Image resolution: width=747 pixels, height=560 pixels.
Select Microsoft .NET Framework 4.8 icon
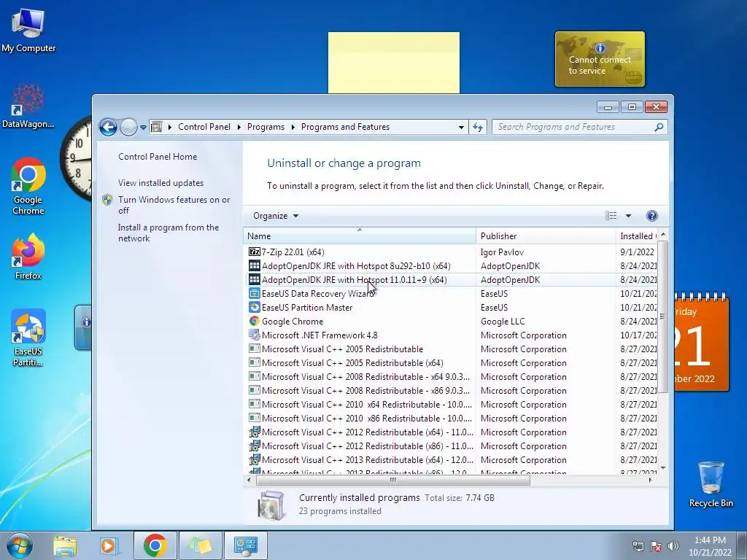tap(255, 335)
